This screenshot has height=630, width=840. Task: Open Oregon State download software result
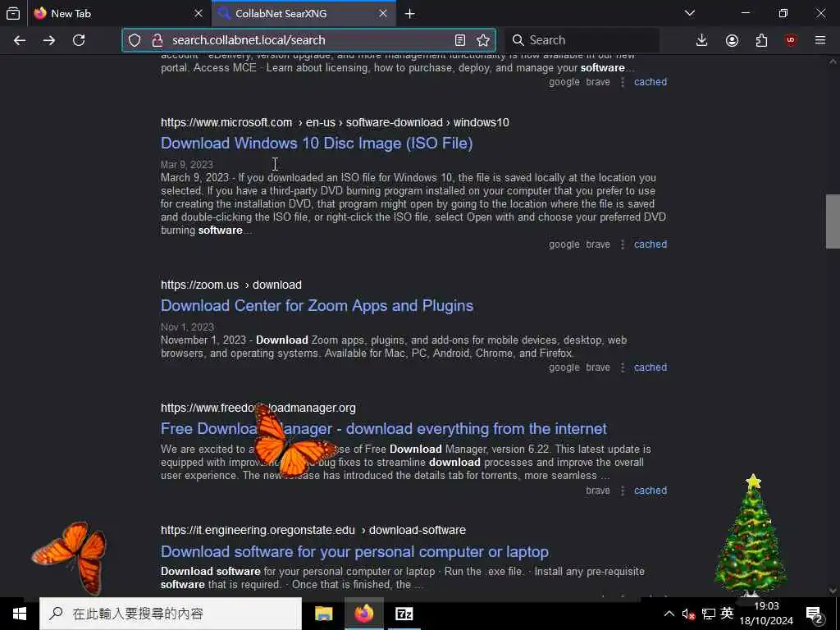354,552
